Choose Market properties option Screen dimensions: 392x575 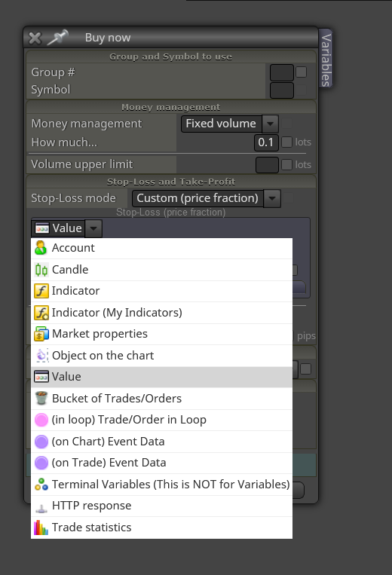[162, 334]
